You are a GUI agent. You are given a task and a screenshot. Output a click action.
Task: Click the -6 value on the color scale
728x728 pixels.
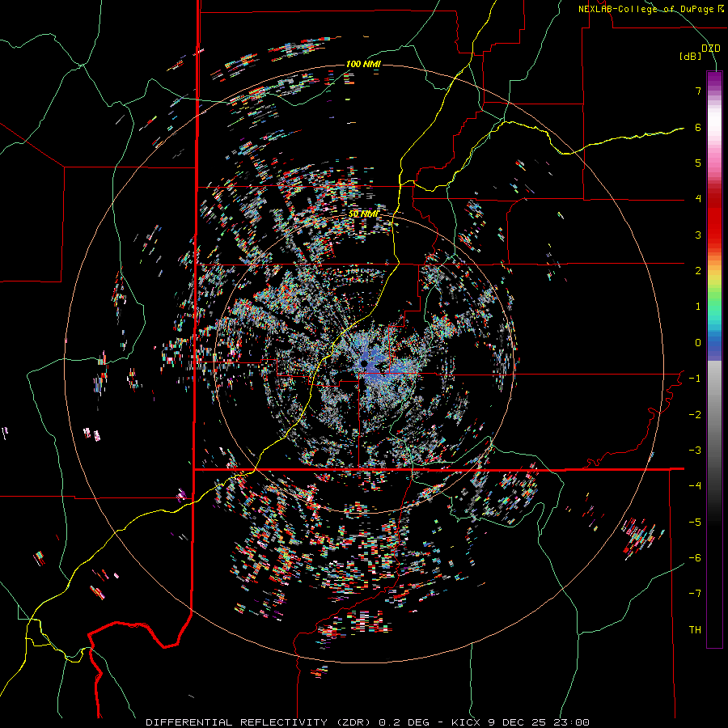(x=695, y=558)
